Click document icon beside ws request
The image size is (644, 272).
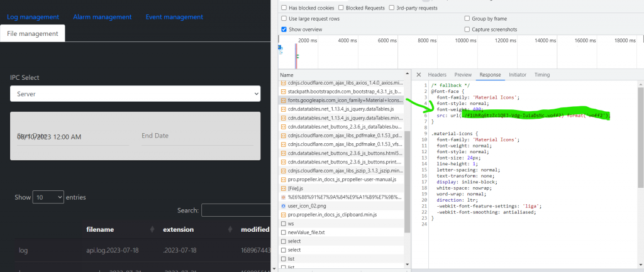tap(284, 224)
